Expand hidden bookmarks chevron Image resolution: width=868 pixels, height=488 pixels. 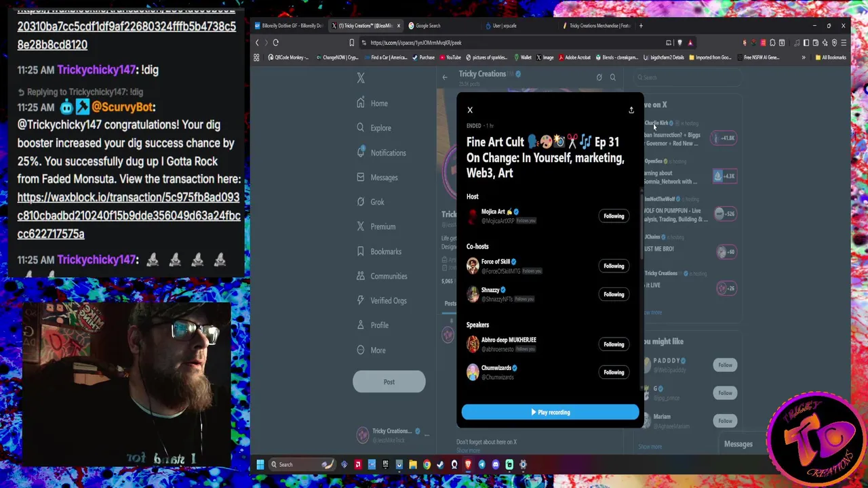point(804,58)
